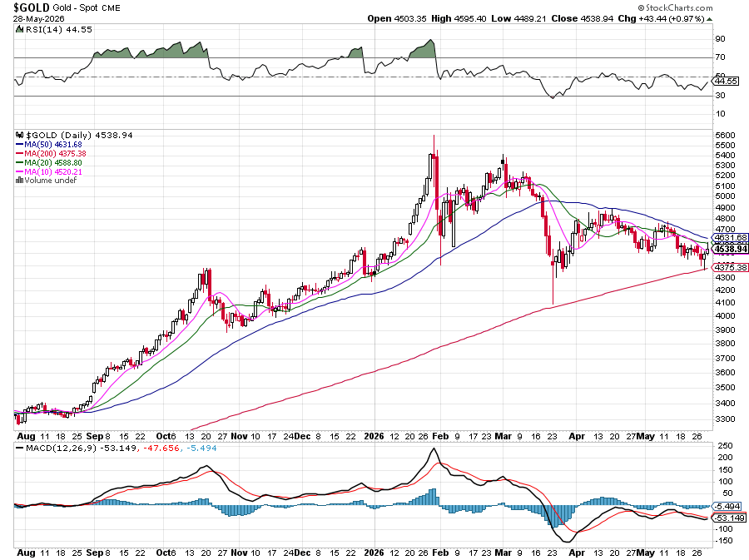The height and width of the screenshot is (560, 749).
Task: Click the MA(50) 4631.68 blue legend swatch
Action: click(x=20, y=144)
